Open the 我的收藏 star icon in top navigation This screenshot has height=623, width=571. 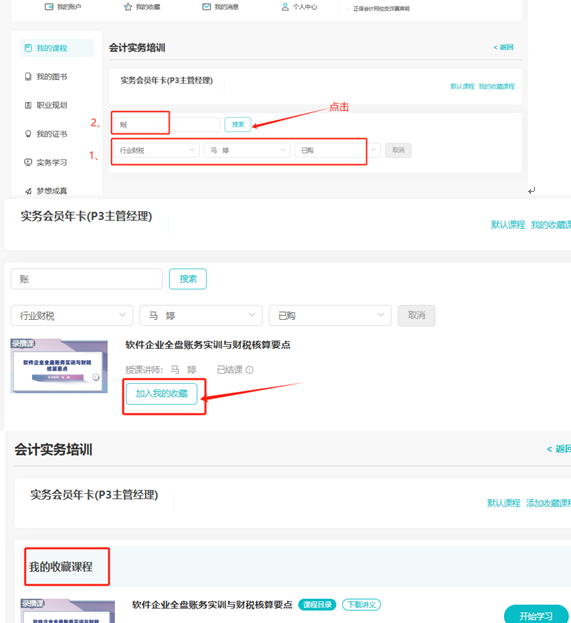(128, 7)
